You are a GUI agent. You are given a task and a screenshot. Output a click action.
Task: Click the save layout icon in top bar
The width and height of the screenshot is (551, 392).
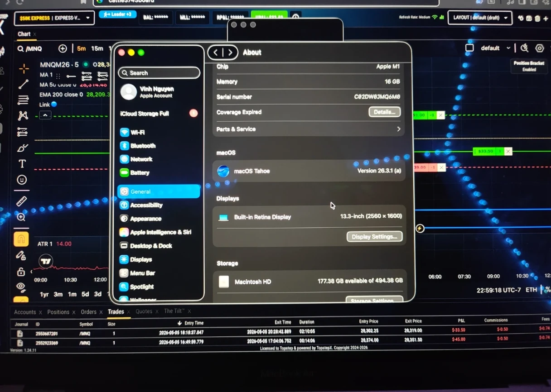pyautogui.click(x=529, y=18)
